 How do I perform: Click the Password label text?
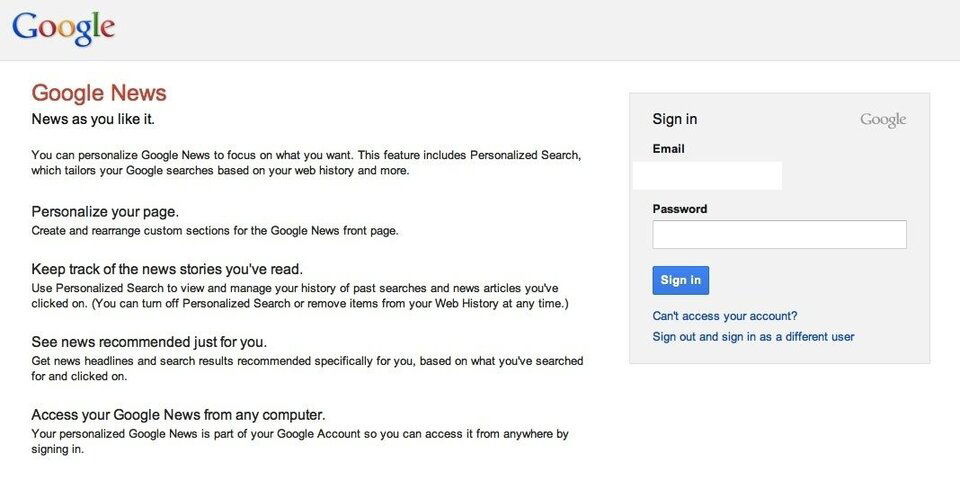click(x=680, y=209)
